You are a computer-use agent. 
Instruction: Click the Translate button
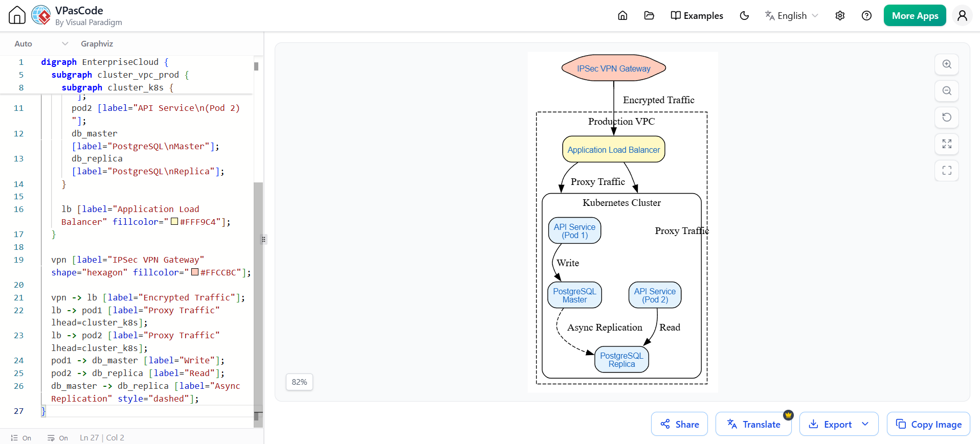(753, 424)
